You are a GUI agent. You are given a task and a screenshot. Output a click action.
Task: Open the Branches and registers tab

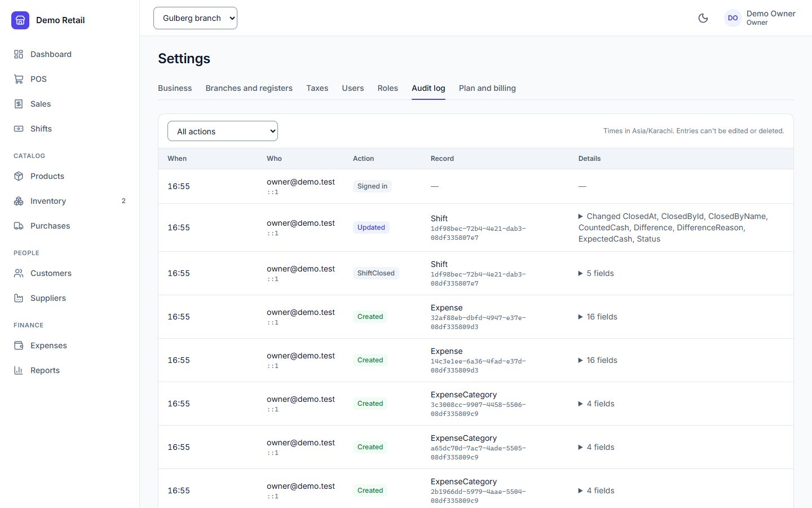tap(249, 88)
